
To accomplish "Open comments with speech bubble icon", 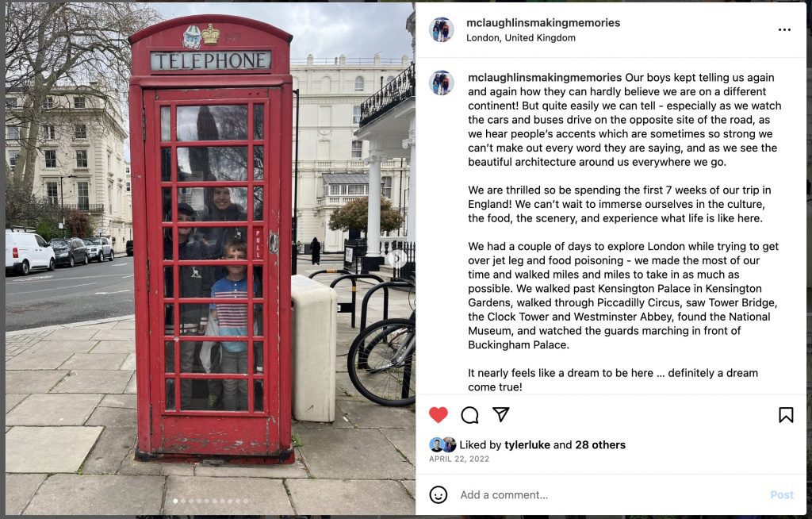I will (469, 415).
